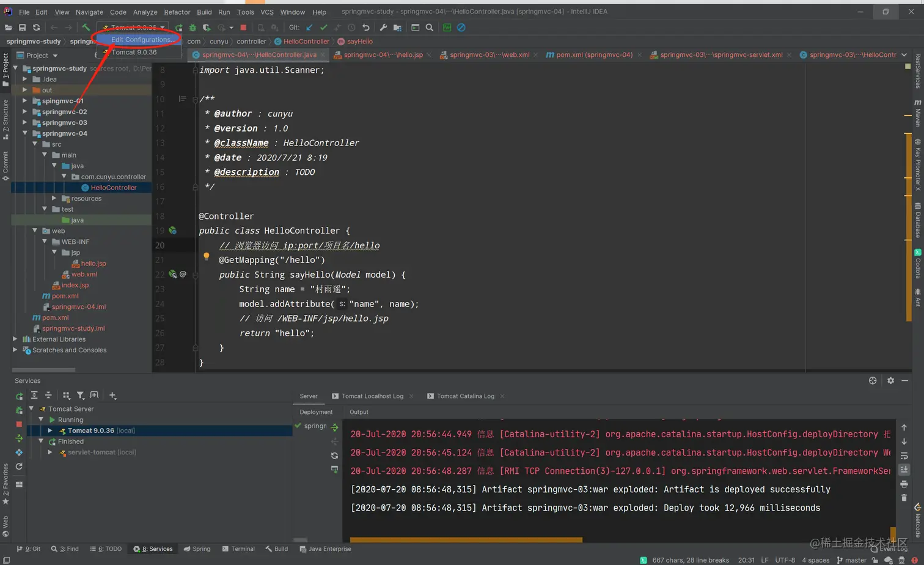924x565 pixels.
Task: Click Add Service plus icon in Services
Action: click(x=112, y=396)
